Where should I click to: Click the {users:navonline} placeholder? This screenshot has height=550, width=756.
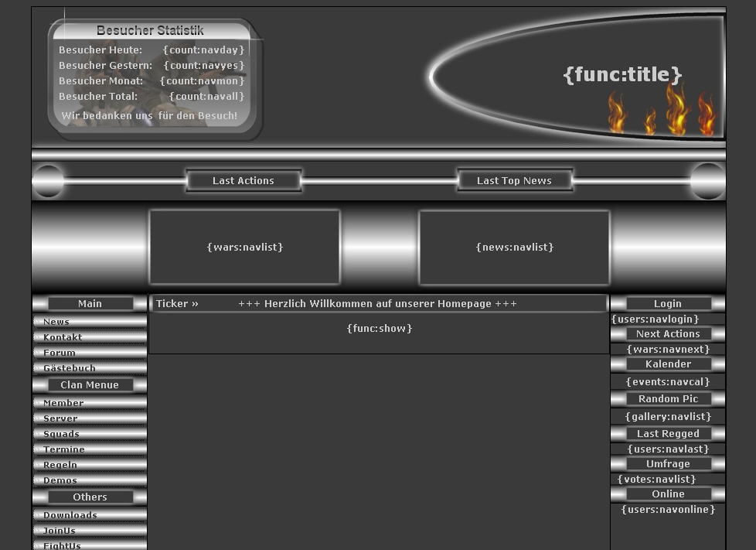[x=668, y=509]
